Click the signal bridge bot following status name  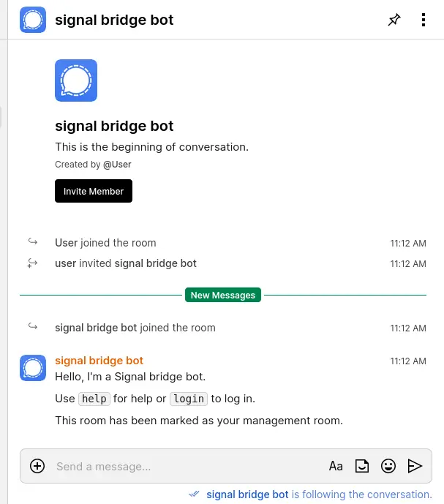(247, 494)
